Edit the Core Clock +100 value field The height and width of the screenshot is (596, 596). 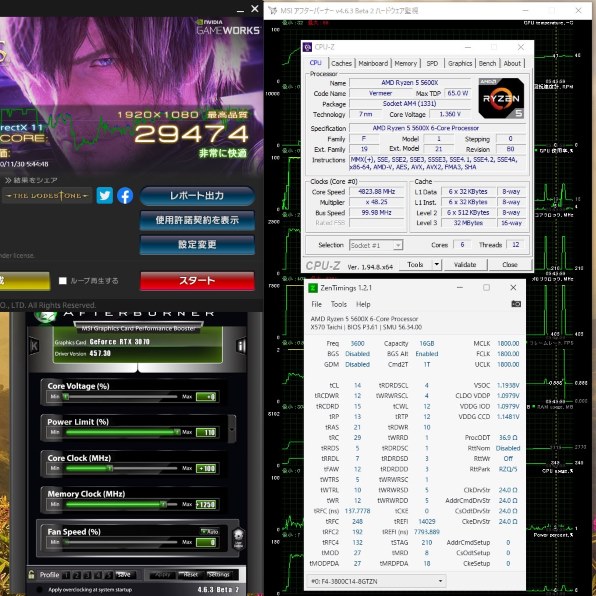click(x=206, y=469)
